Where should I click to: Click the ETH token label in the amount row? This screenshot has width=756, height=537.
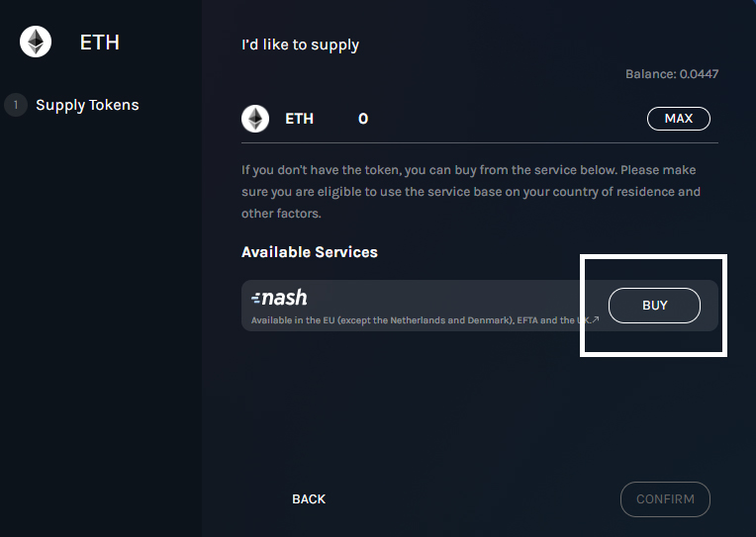pos(300,119)
